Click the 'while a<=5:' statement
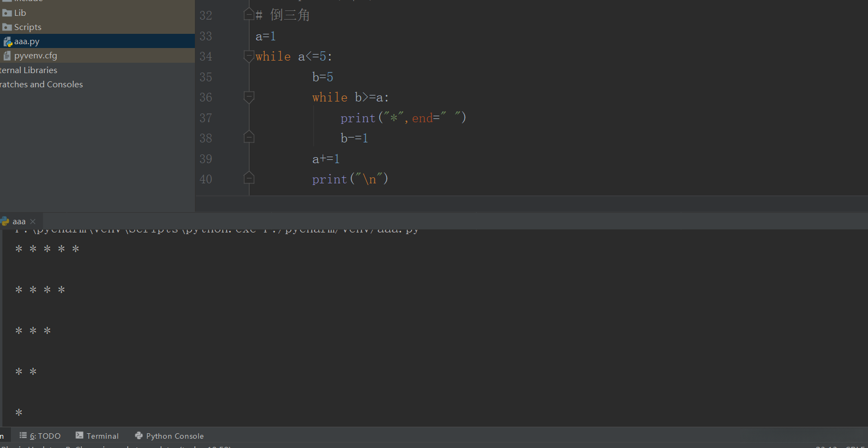The width and height of the screenshot is (868, 448). 294,56
